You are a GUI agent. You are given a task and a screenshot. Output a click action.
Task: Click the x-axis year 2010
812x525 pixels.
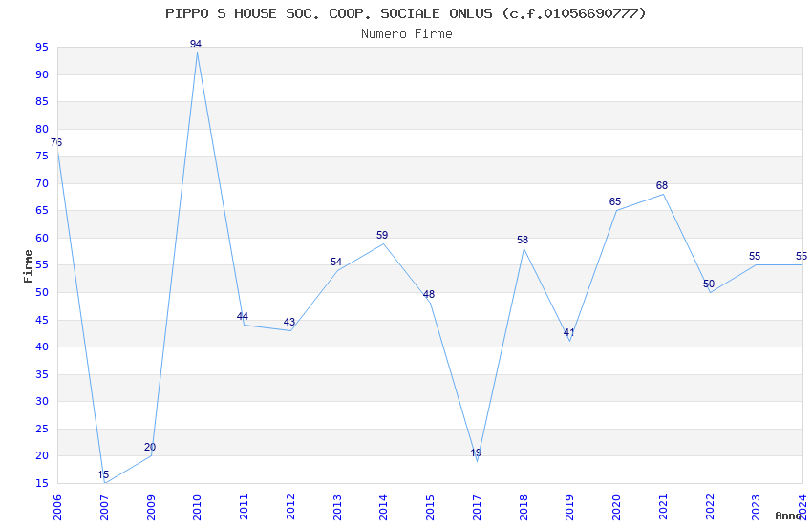click(x=198, y=508)
